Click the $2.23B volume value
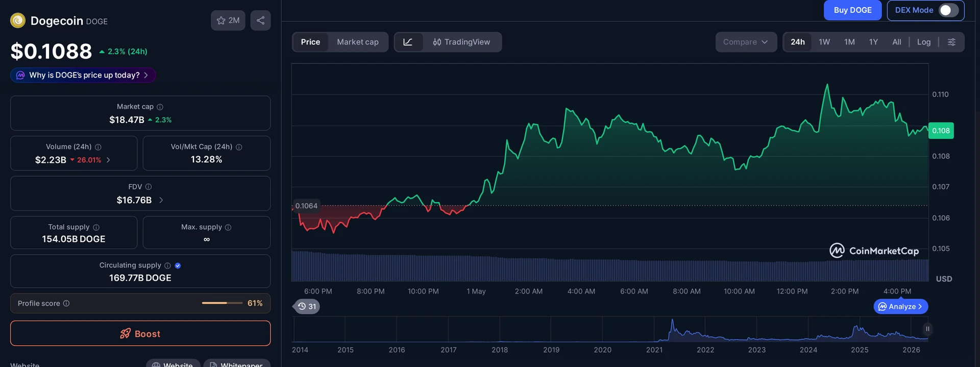 pyautogui.click(x=51, y=160)
